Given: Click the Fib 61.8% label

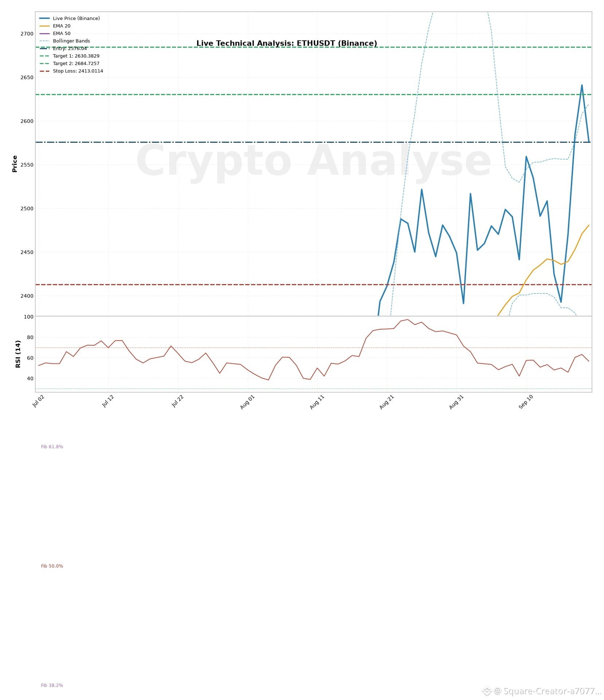Looking at the screenshot, I should (x=52, y=447).
